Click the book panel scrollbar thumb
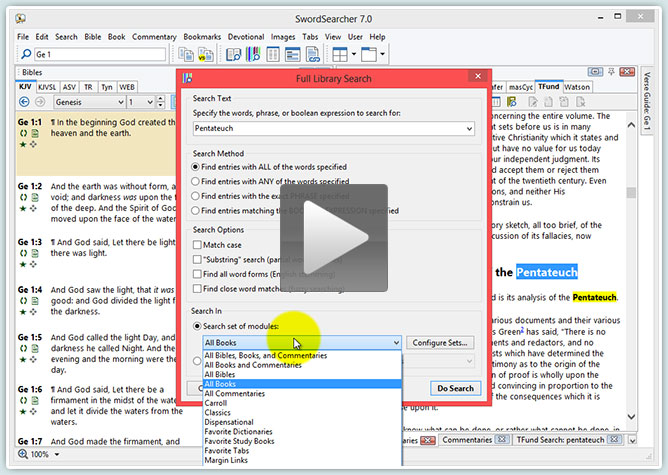This screenshot has height=475, width=668. 631,193
